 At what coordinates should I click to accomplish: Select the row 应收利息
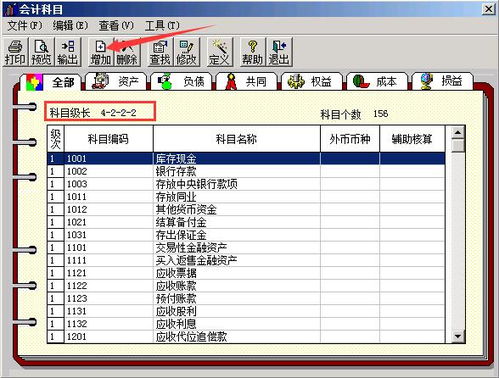click(x=246, y=324)
